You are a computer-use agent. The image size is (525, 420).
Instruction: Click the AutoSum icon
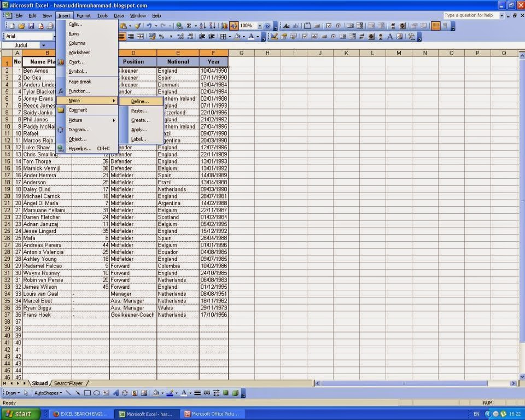pyautogui.click(x=189, y=25)
